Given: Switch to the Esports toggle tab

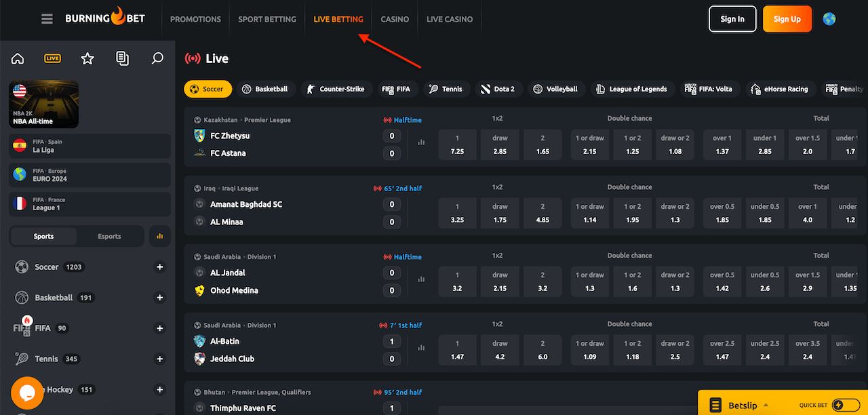Looking at the screenshot, I should (109, 236).
